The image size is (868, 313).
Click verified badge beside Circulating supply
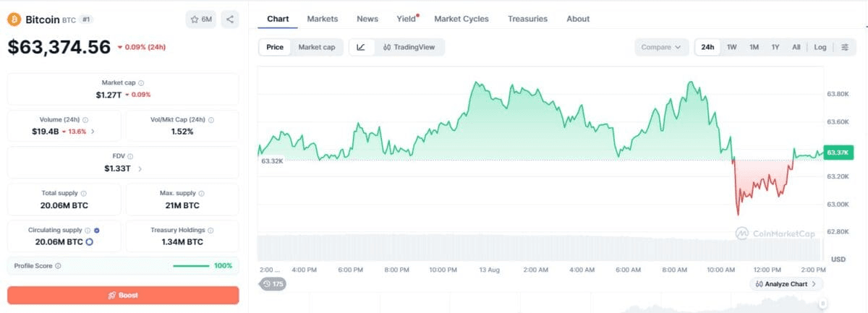pos(96,231)
